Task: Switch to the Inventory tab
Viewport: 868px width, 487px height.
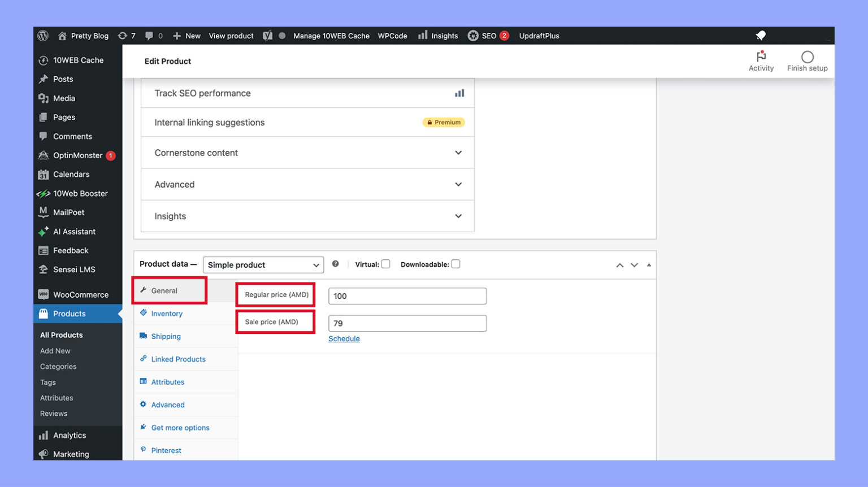Action: (x=167, y=314)
